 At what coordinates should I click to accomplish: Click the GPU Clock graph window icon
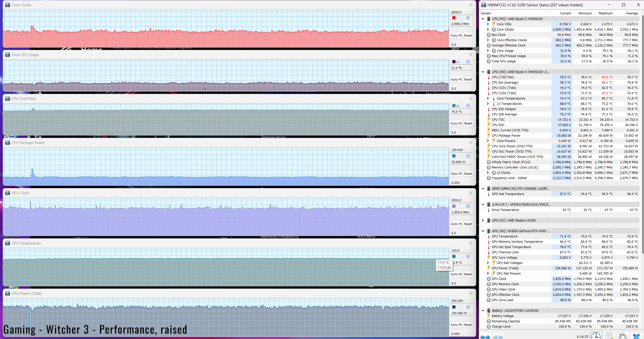click(x=8, y=193)
